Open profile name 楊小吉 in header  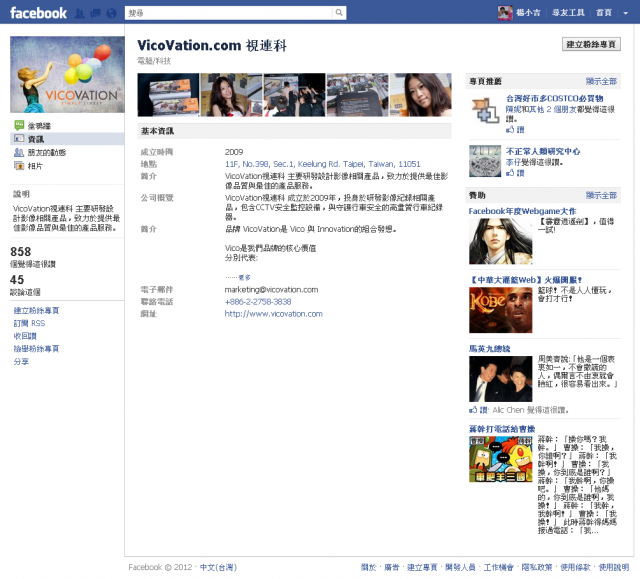click(528, 13)
